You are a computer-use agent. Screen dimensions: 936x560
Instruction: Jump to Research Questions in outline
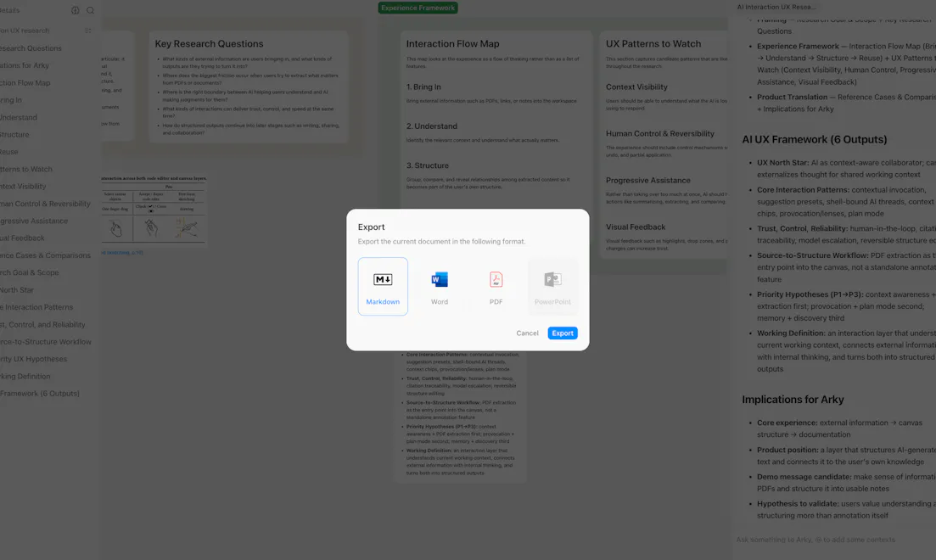[31, 48]
